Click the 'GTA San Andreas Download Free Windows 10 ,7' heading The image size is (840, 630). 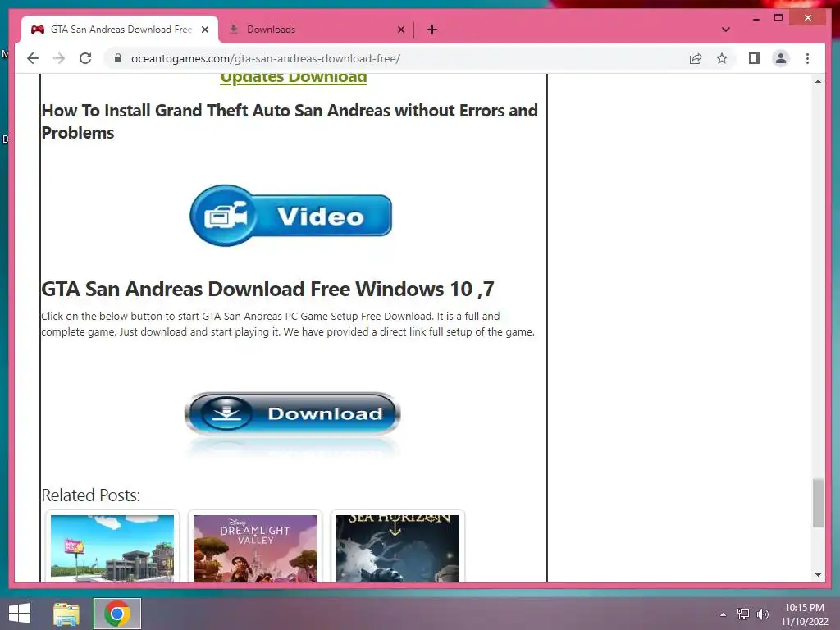click(267, 290)
